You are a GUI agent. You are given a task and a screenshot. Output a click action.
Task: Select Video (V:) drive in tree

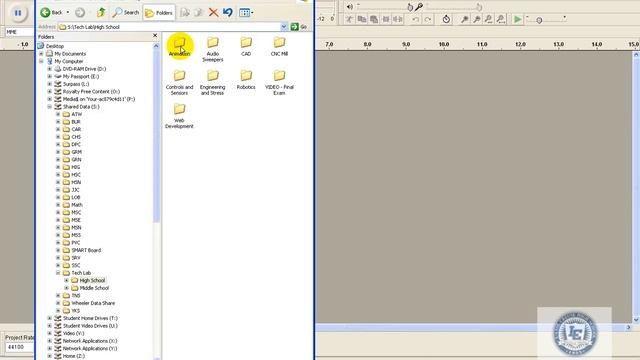pyautogui.click(x=73, y=333)
